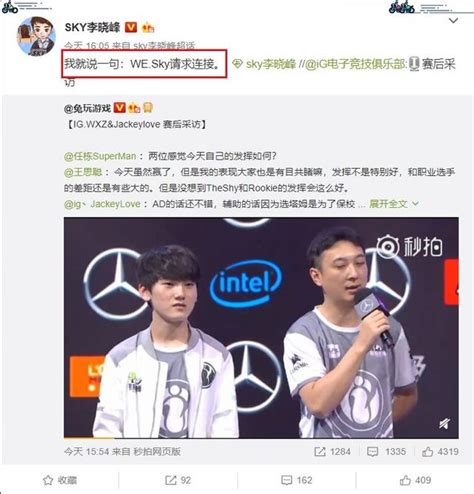Open original post comments icon 1335
474x494 pixels.
tap(386, 452)
